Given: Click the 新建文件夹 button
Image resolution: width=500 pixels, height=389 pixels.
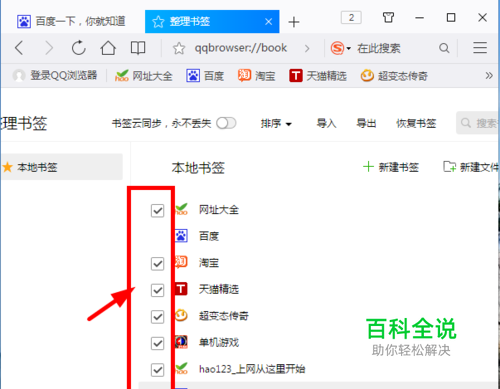Looking at the screenshot, I should tap(470, 167).
